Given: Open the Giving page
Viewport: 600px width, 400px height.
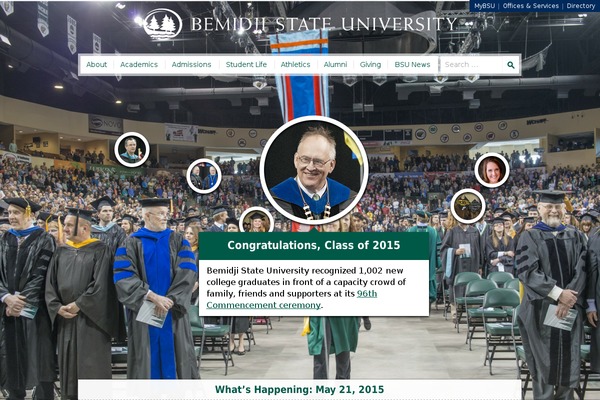Looking at the screenshot, I should click(x=370, y=65).
